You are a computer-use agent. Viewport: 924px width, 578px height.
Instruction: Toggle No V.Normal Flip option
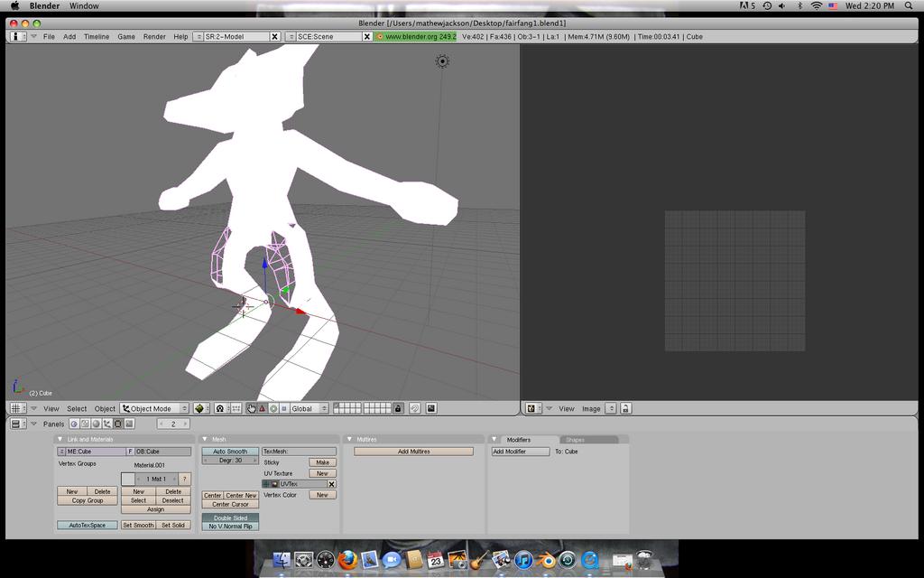tap(230, 527)
